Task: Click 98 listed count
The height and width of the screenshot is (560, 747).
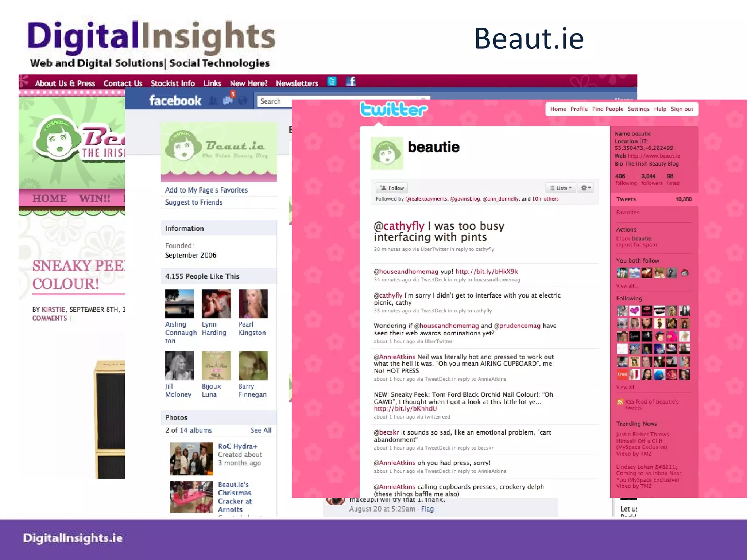Action: click(x=673, y=179)
